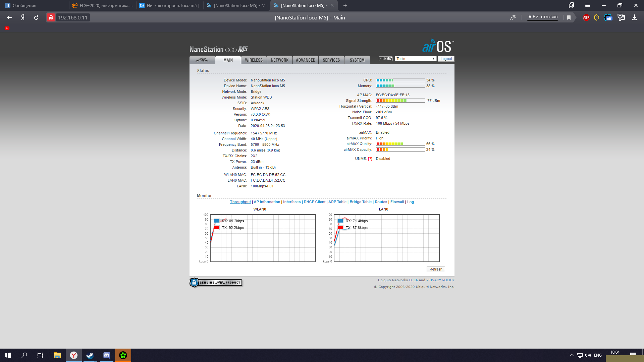Click the Yandex home icon

23,17
